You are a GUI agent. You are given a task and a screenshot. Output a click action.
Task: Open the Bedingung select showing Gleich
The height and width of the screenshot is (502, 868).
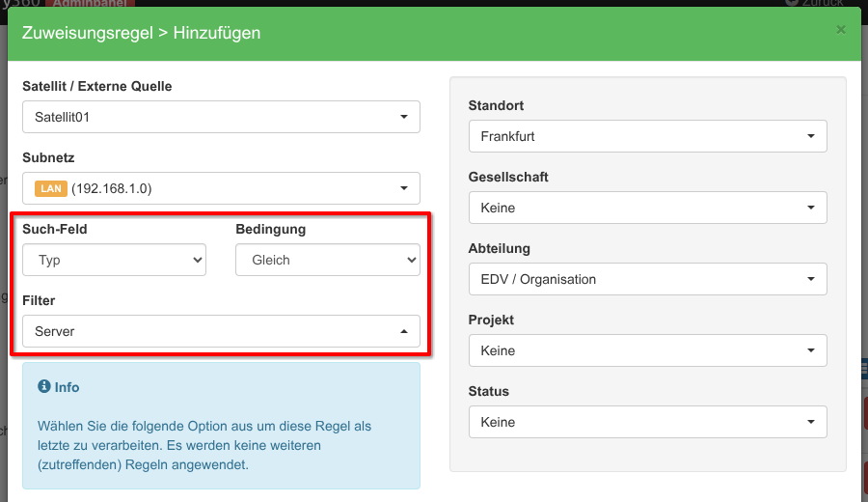[328, 260]
